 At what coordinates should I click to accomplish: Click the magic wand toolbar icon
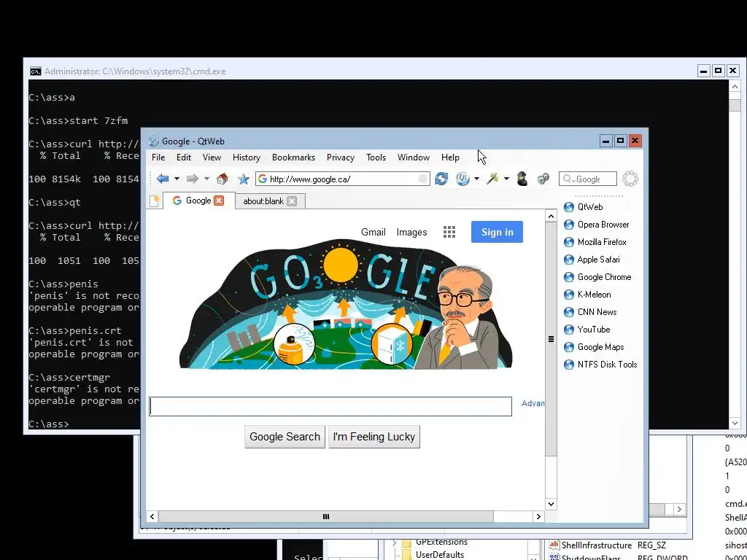pyautogui.click(x=492, y=179)
